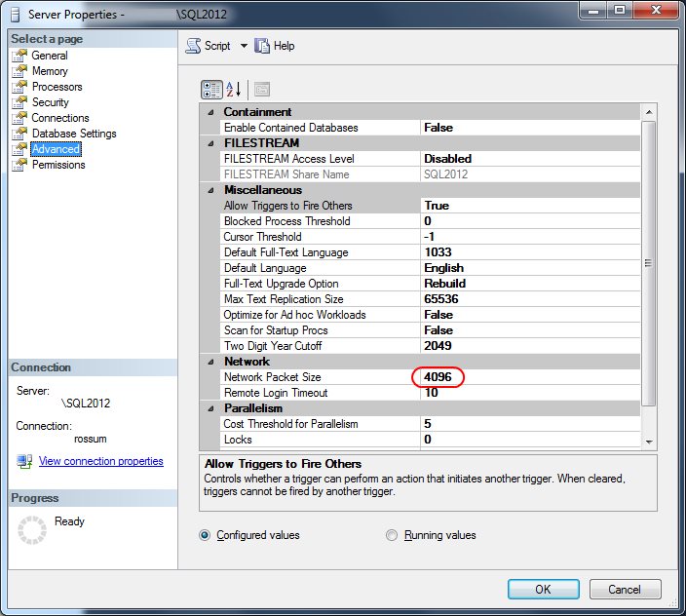This screenshot has height=616, width=686.
Task: Open View connection properties link
Action: [101, 461]
